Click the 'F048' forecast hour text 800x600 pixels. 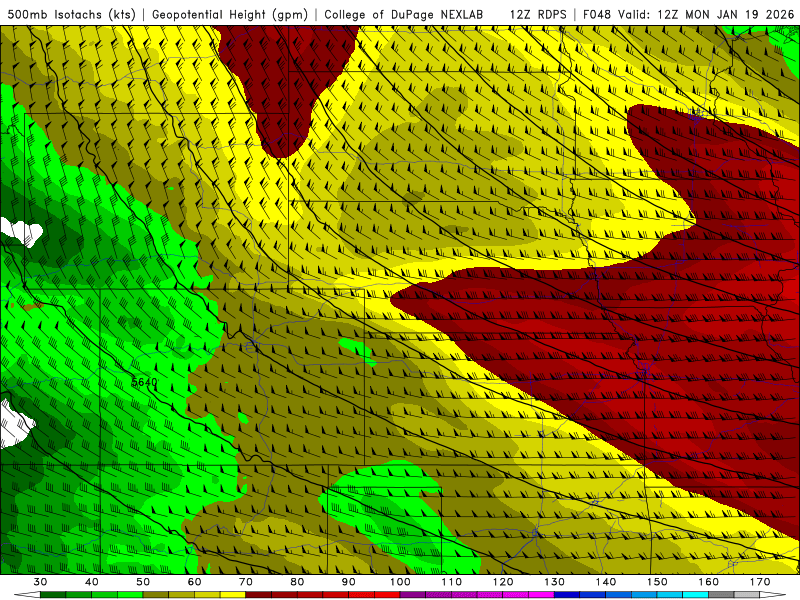click(x=597, y=14)
